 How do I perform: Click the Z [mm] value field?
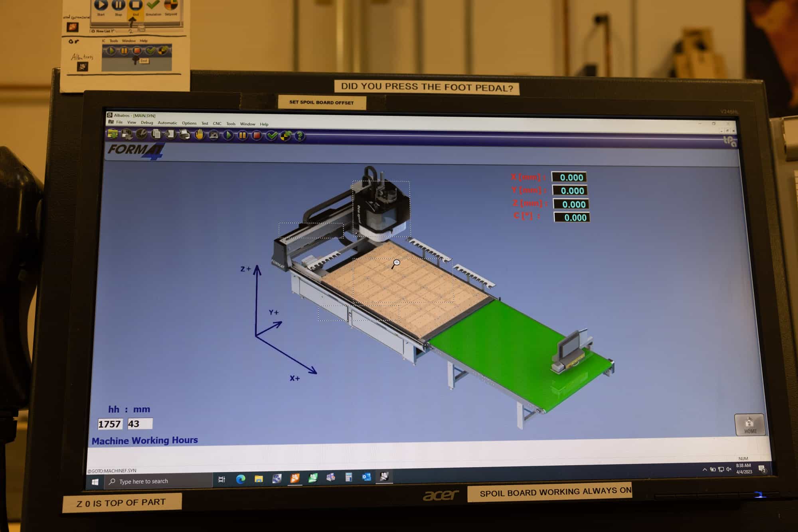(572, 204)
